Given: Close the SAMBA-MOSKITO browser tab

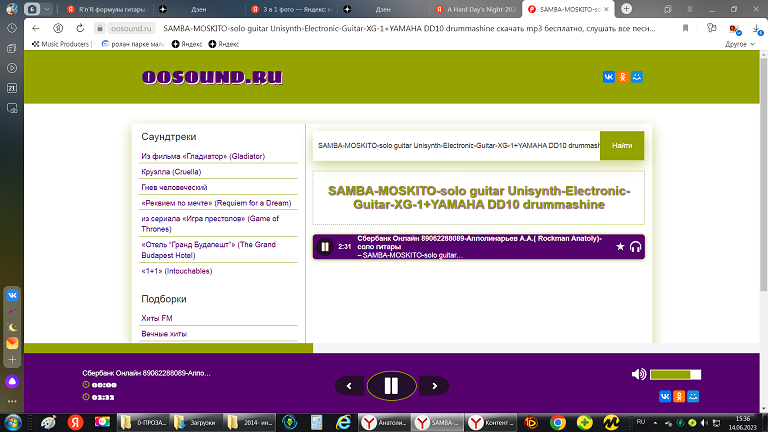Looking at the screenshot, I should point(606,9).
